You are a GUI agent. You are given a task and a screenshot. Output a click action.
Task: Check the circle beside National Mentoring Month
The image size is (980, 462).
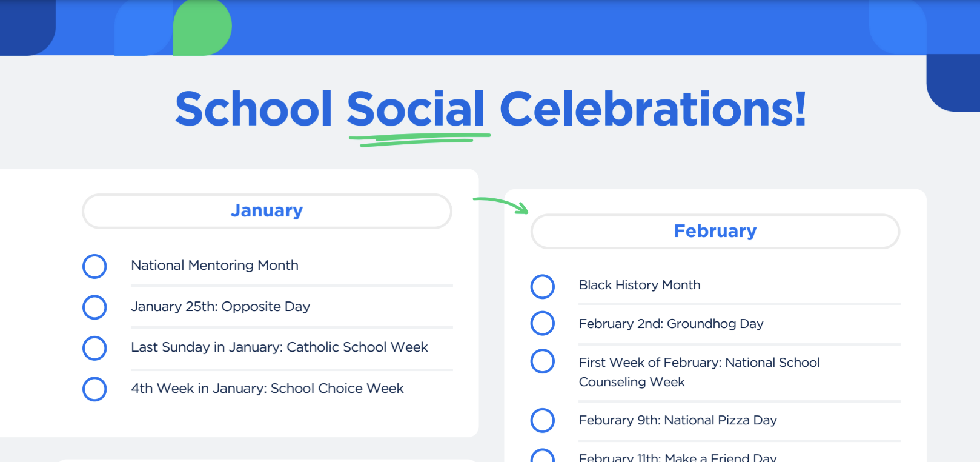94,266
